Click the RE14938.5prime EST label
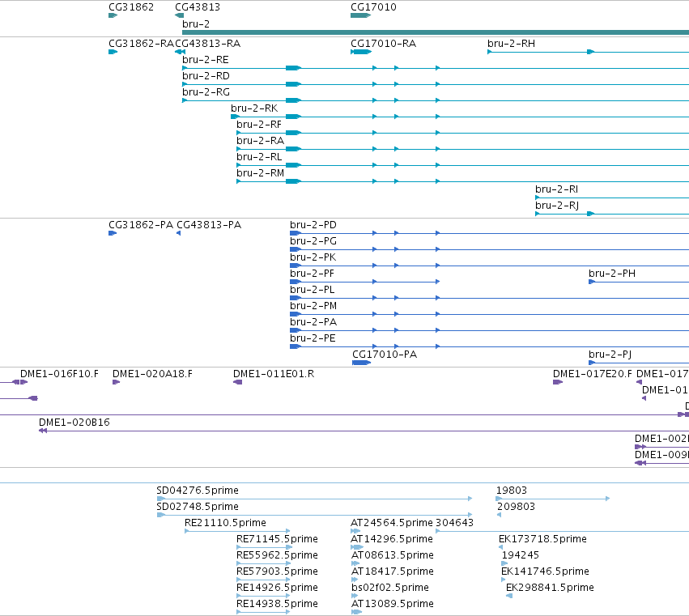 click(277, 604)
